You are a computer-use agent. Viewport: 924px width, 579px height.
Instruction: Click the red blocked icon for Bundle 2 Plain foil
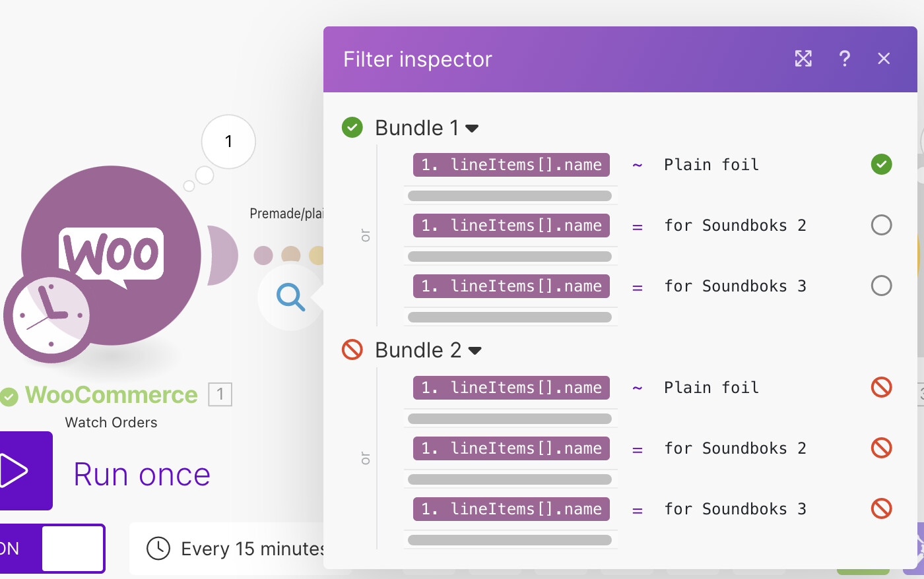click(x=881, y=387)
